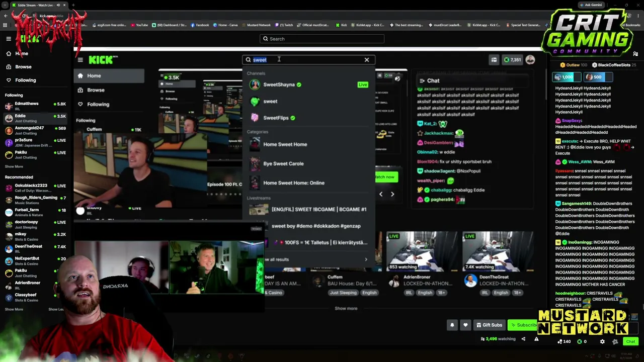The image size is (644, 362).
Task: Open NoExpertBut recommended channel
Action: point(35,260)
